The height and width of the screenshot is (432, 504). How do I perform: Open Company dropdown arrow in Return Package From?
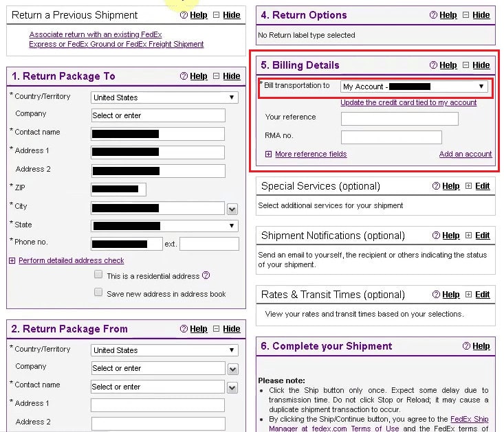[x=232, y=370]
